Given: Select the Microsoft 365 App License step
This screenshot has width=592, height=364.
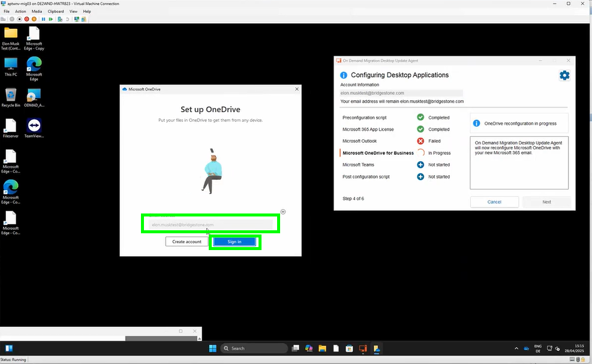Looking at the screenshot, I should tap(396, 129).
